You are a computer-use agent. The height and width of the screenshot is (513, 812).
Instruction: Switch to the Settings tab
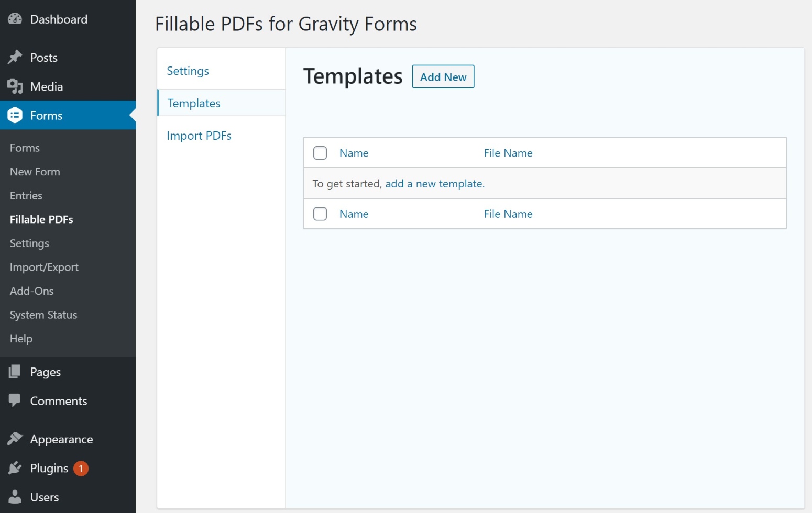[188, 71]
